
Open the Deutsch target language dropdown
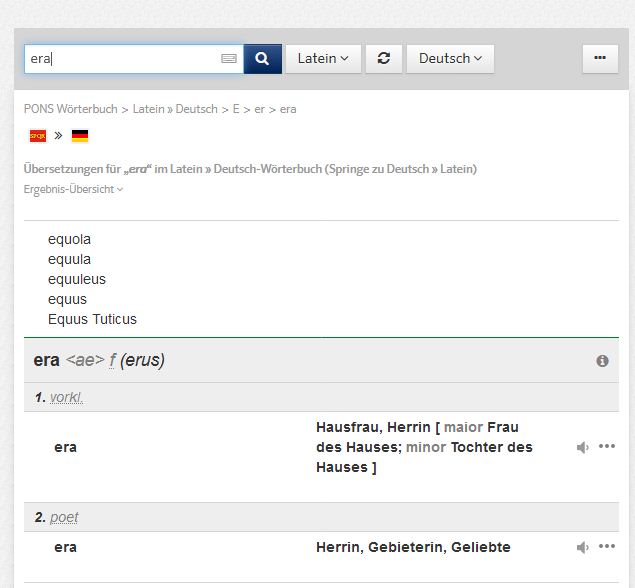[450, 59]
